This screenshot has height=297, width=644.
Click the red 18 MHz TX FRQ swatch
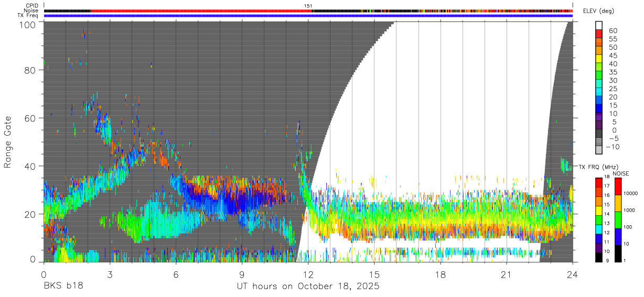point(599,182)
